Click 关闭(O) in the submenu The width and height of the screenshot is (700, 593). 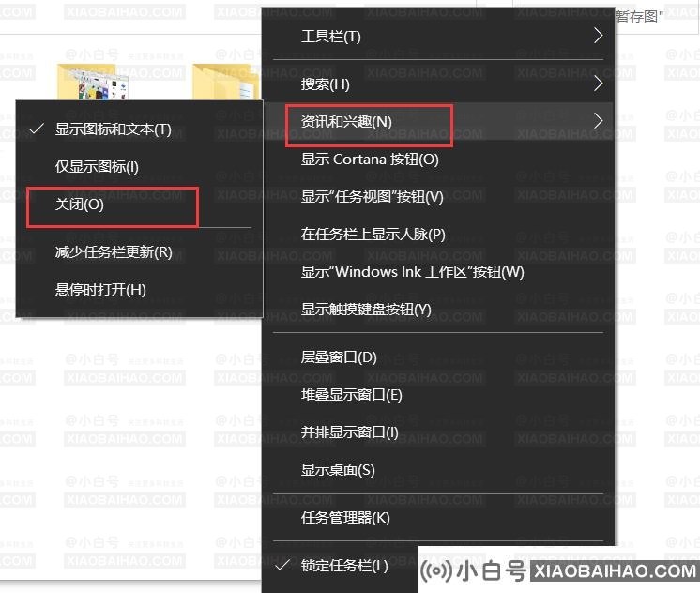coord(139,205)
